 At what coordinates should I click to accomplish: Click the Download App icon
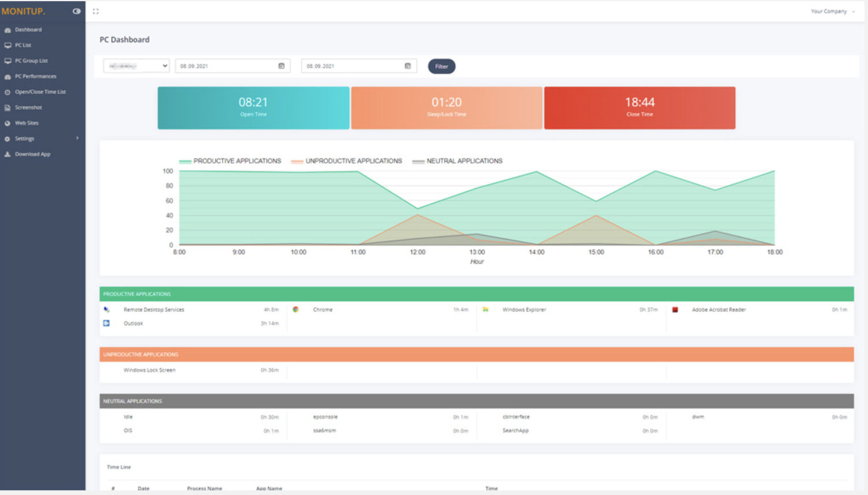pyautogui.click(x=8, y=154)
